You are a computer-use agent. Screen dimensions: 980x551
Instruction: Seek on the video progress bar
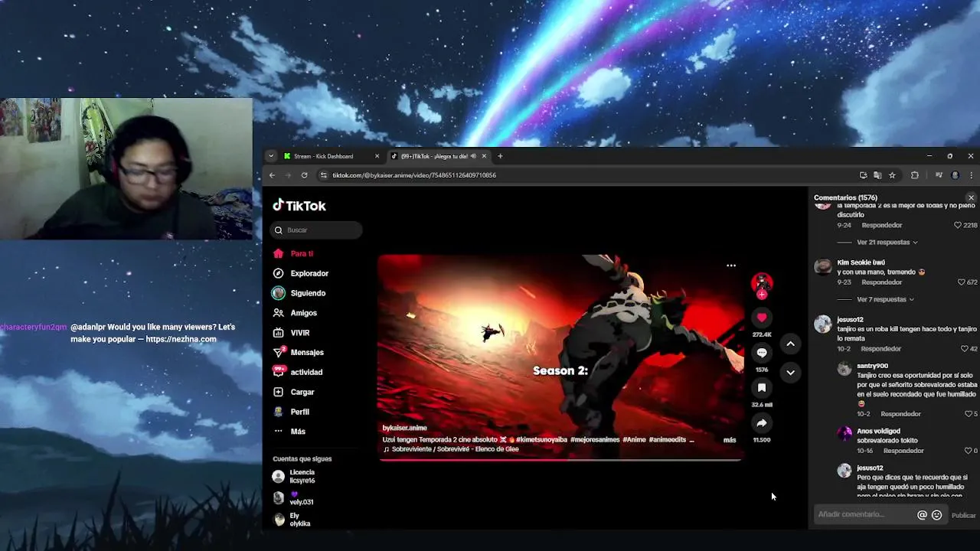560,459
